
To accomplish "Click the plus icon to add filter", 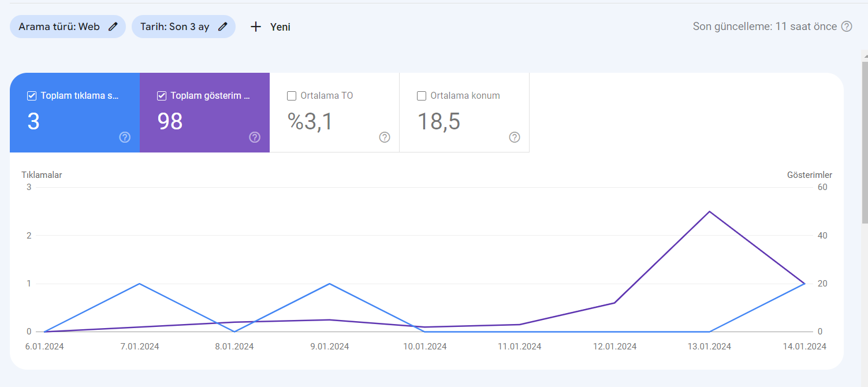I will pyautogui.click(x=256, y=27).
